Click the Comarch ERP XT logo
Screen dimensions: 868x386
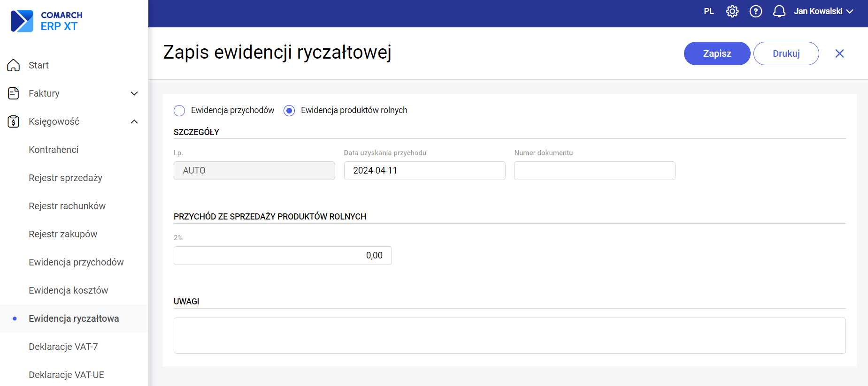46,21
